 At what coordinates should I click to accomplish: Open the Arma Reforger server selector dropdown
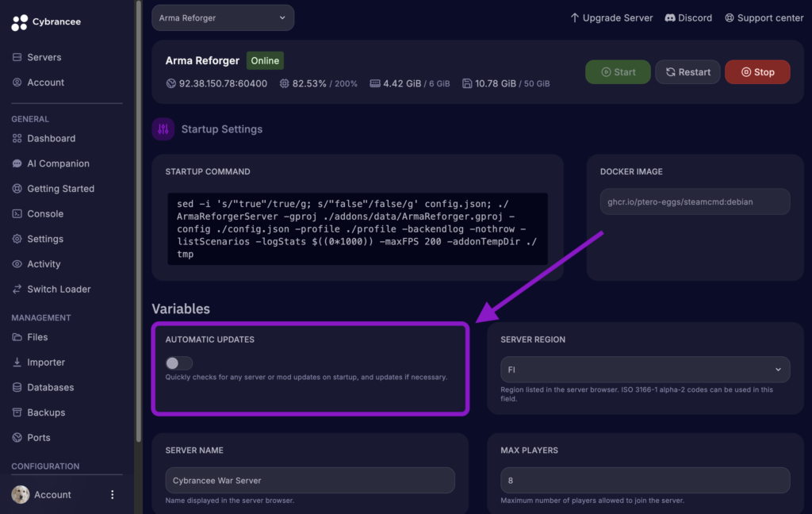tap(223, 17)
